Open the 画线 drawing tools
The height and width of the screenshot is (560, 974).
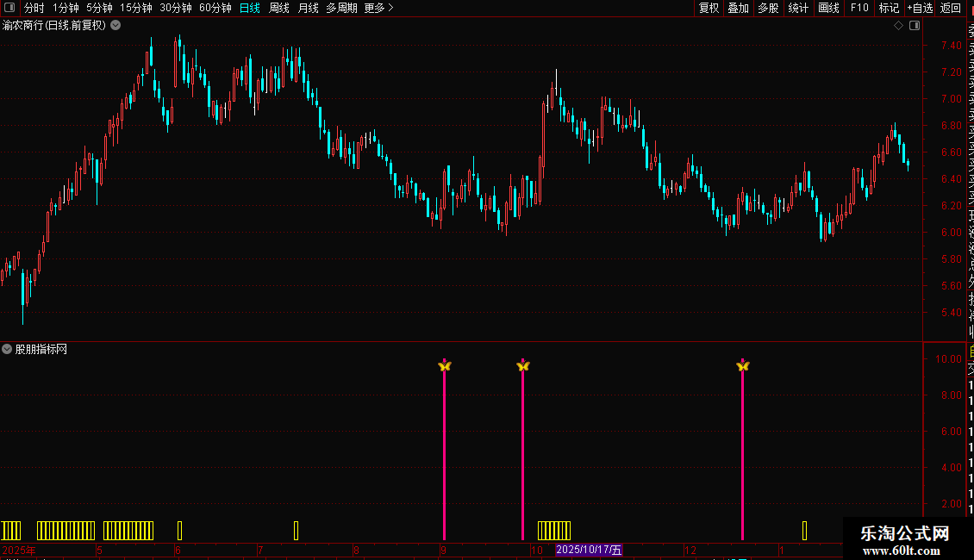(828, 8)
